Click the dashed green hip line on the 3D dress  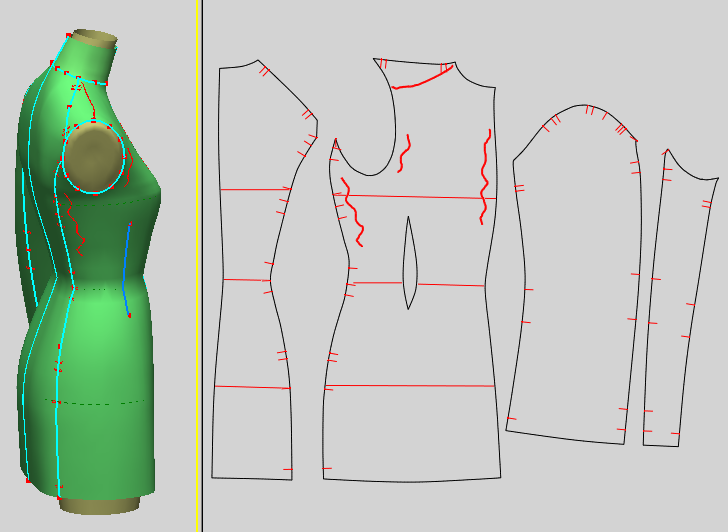coord(95,402)
